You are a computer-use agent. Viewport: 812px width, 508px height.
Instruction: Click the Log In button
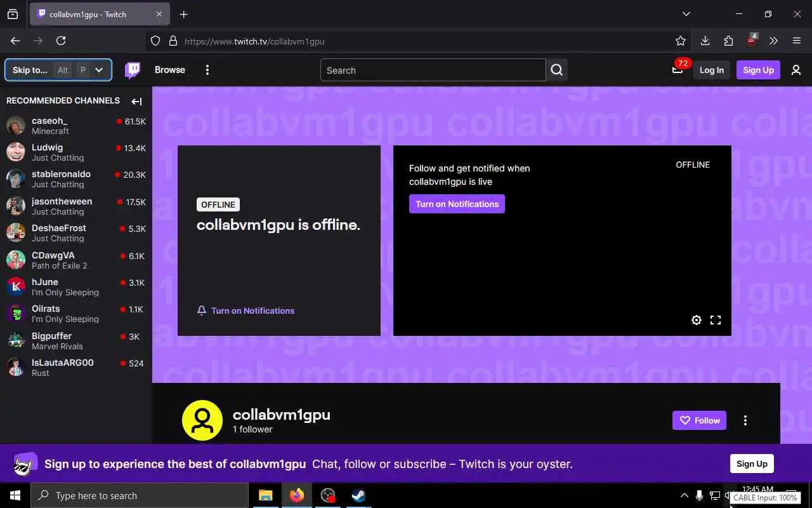click(711, 70)
